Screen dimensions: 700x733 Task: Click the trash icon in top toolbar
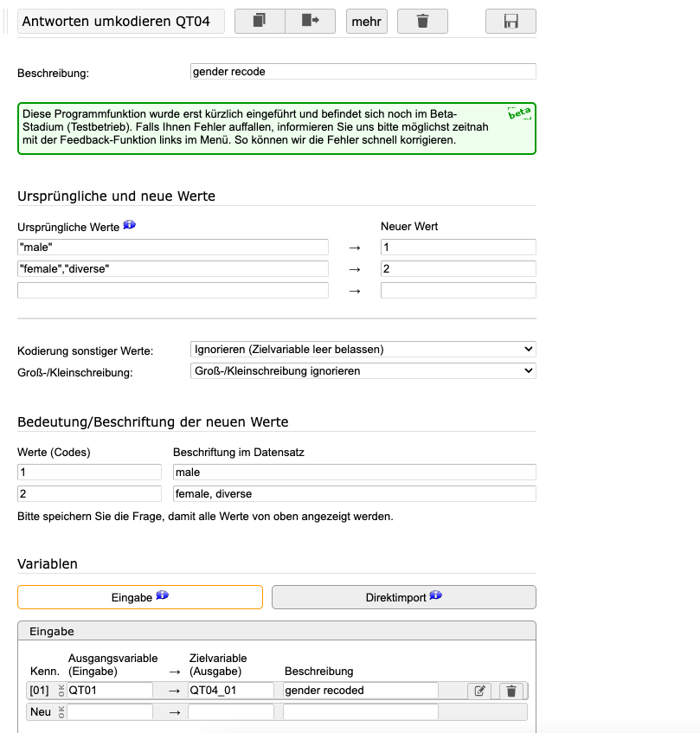(x=422, y=21)
